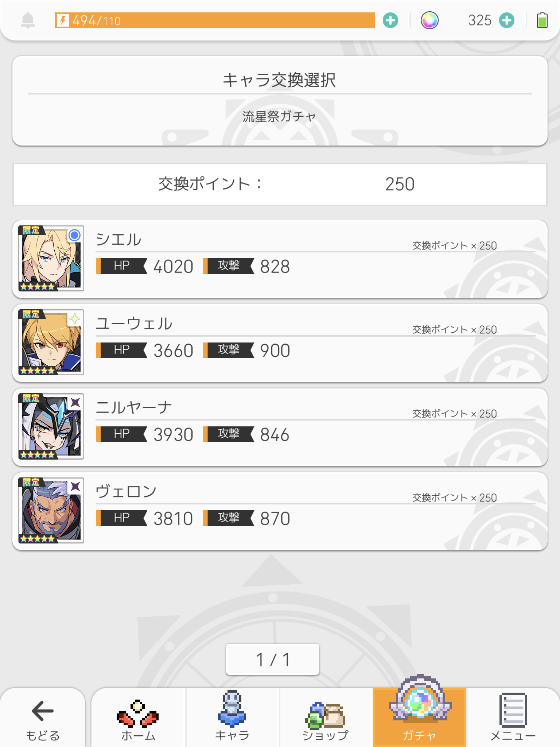Add stamina with the plus icon
The width and height of the screenshot is (560, 747).
tap(390, 20)
